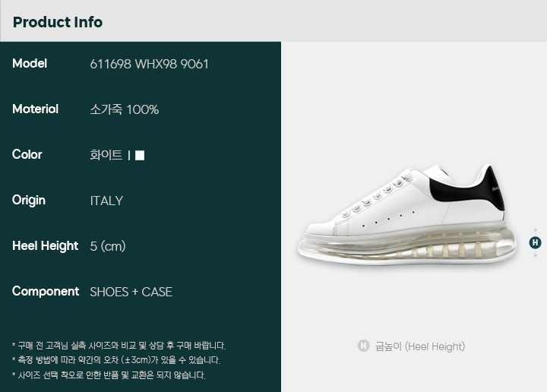Click the Component label
The height and width of the screenshot is (392, 547).
click(46, 292)
